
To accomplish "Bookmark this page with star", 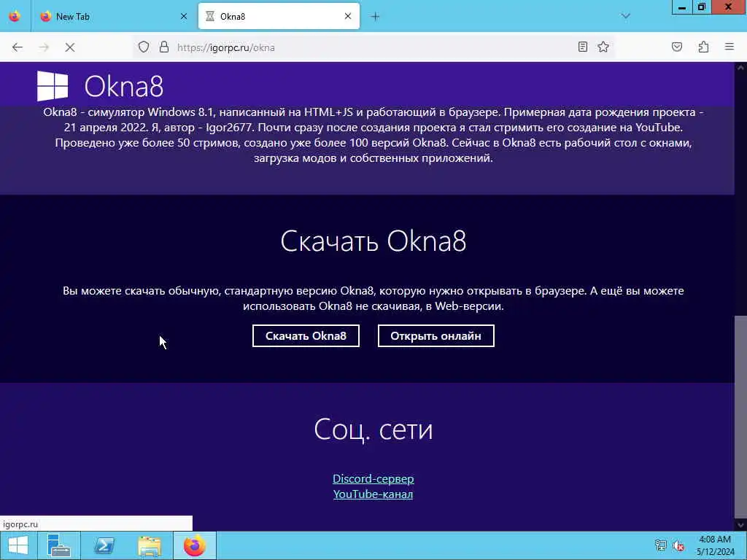I will (x=603, y=47).
